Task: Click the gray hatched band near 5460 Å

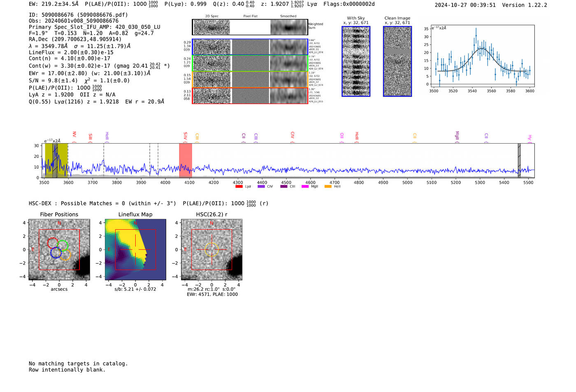Action: pyautogui.click(x=519, y=160)
